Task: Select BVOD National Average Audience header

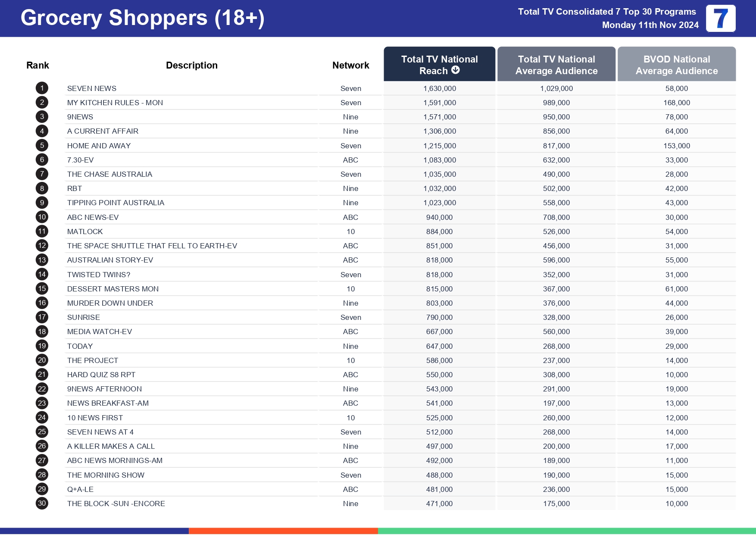Action: pos(676,65)
